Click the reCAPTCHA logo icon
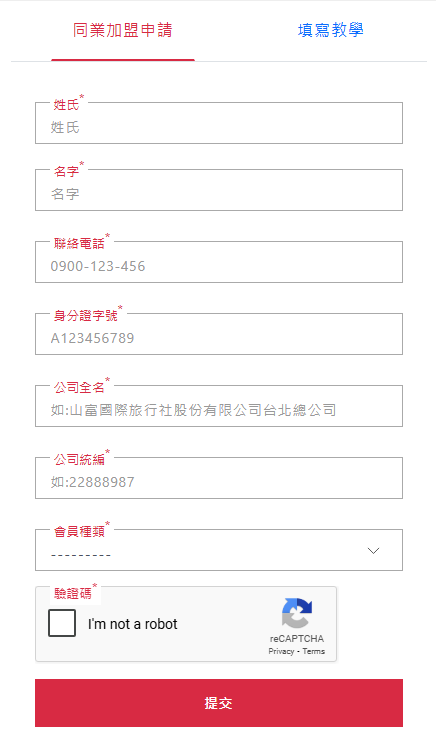436x744 pixels. (x=297, y=613)
